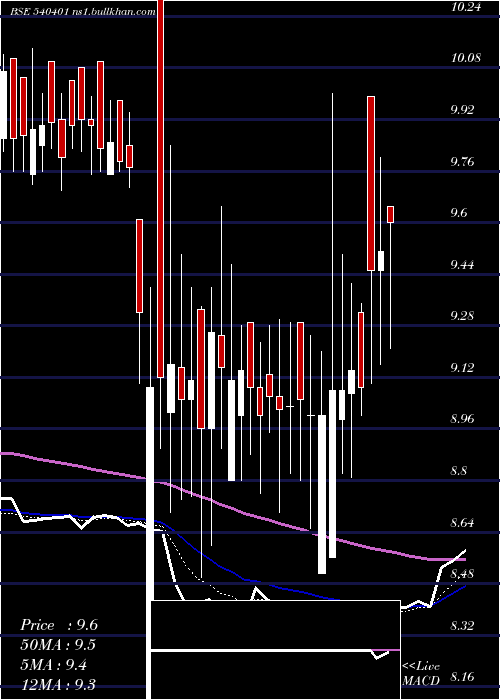This screenshot has width=500, height=700.
Task: Click the 9.92 price axis label
Action: (x=462, y=109)
